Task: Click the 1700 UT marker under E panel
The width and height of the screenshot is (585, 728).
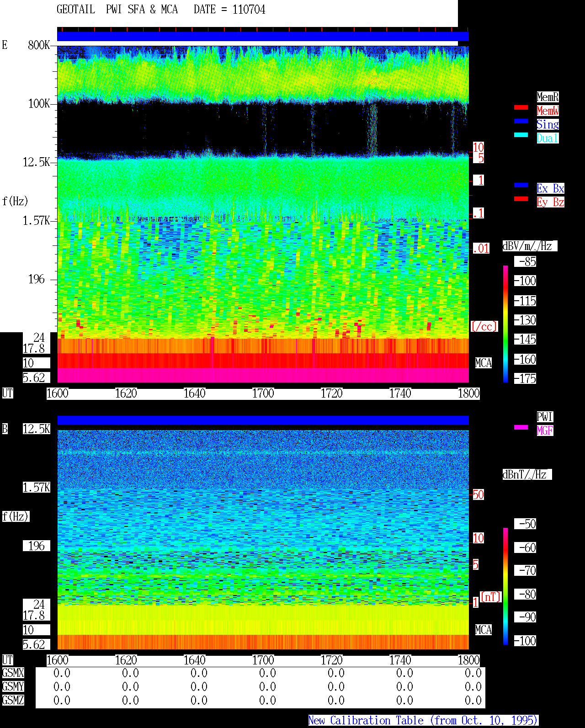Action: point(263,393)
